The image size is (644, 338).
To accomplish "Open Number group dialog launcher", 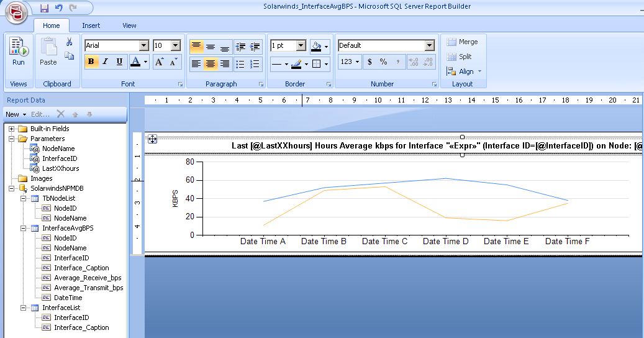I will click(x=434, y=84).
